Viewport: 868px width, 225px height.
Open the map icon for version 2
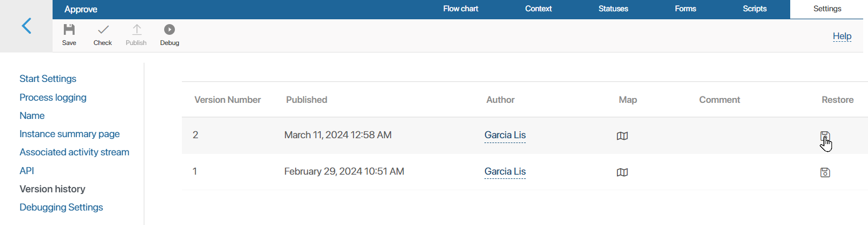pyautogui.click(x=622, y=136)
